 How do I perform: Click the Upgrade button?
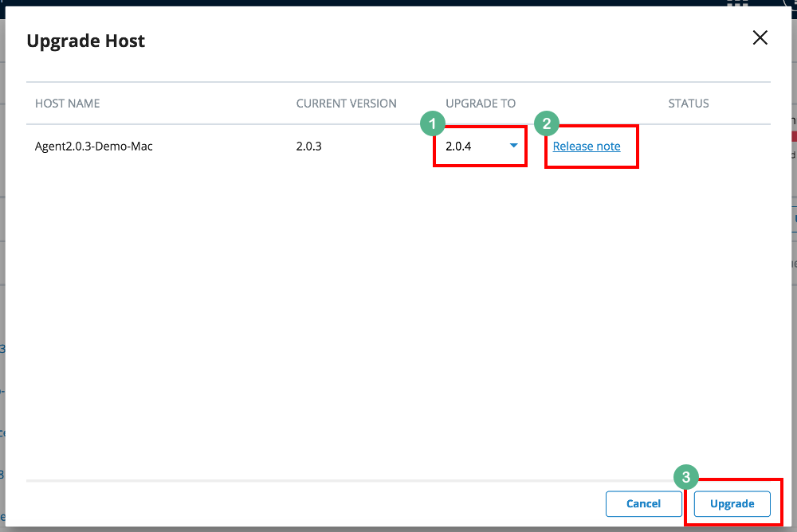point(732,503)
